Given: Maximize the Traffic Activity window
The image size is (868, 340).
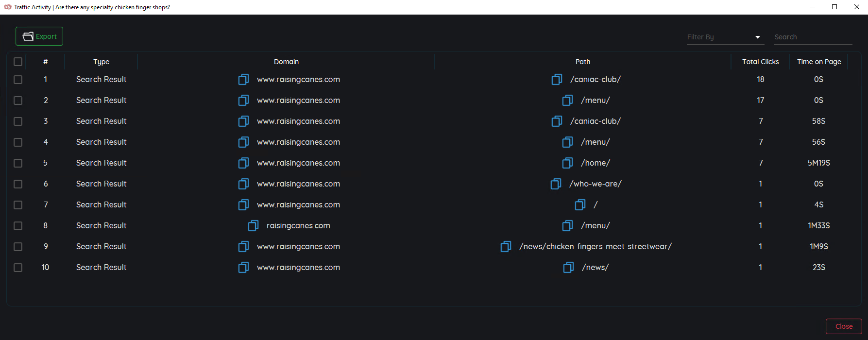Looking at the screenshot, I should pos(834,7).
